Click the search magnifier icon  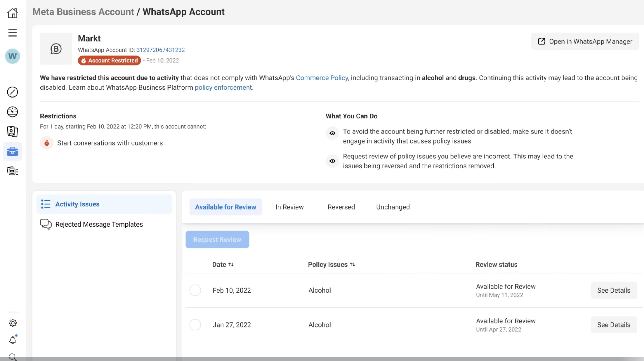tap(13, 357)
